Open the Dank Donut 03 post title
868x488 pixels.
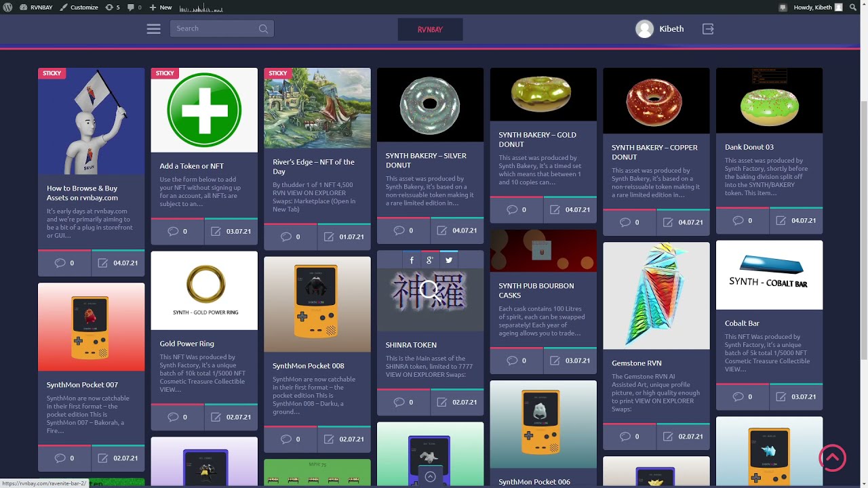[x=749, y=147]
